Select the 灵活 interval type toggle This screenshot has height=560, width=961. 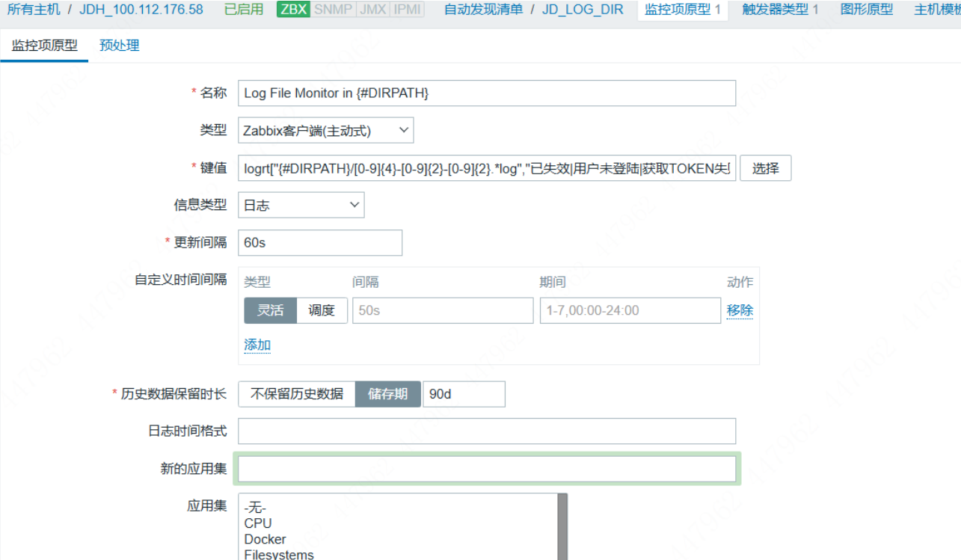click(271, 310)
